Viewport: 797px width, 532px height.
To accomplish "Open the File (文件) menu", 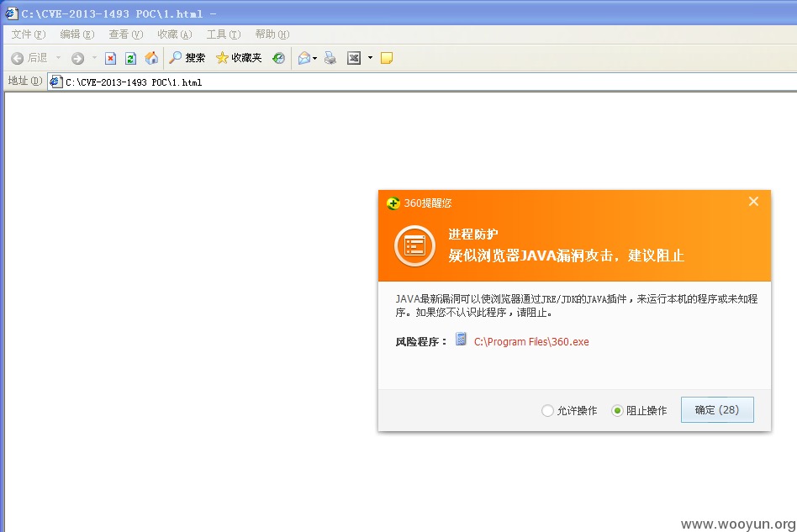I will click(x=29, y=34).
